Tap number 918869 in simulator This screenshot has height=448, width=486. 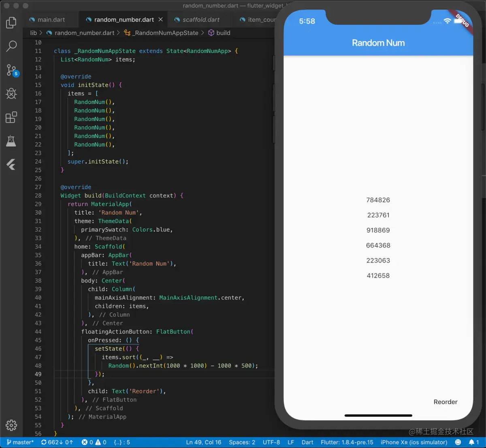pyautogui.click(x=378, y=230)
